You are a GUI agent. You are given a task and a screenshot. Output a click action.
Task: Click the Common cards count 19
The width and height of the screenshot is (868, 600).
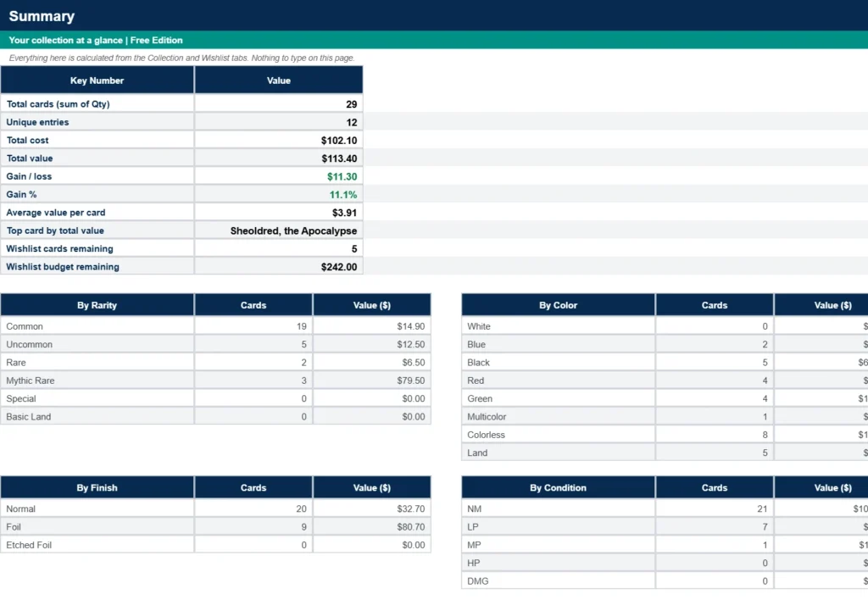coord(253,326)
